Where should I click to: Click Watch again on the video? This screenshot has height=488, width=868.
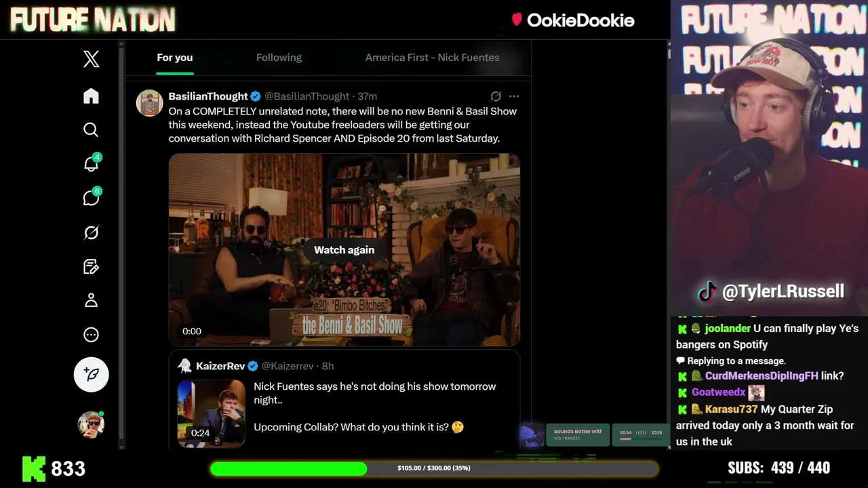[344, 250]
